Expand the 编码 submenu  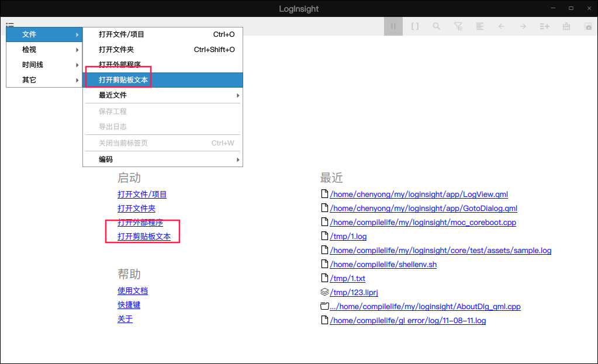tap(163, 160)
